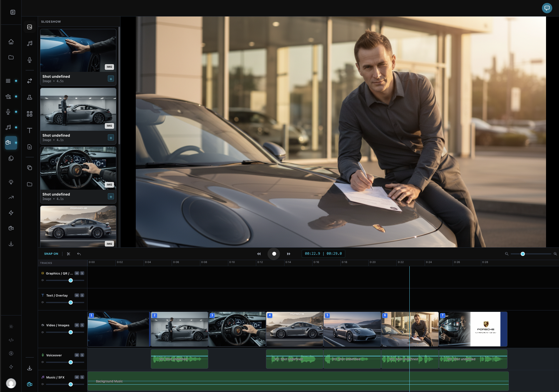This screenshot has height=392, width=559.
Task: Select video clip 7 with Porsche logo
Action: click(473, 329)
